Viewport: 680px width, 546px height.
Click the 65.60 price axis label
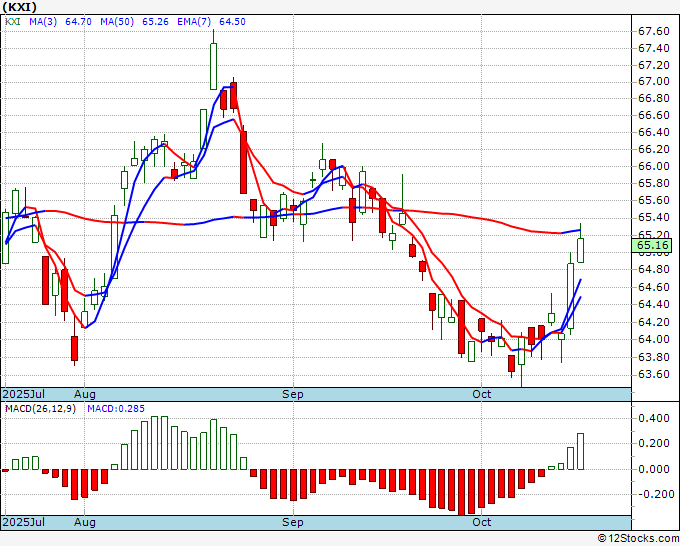[x=654, y=200]
